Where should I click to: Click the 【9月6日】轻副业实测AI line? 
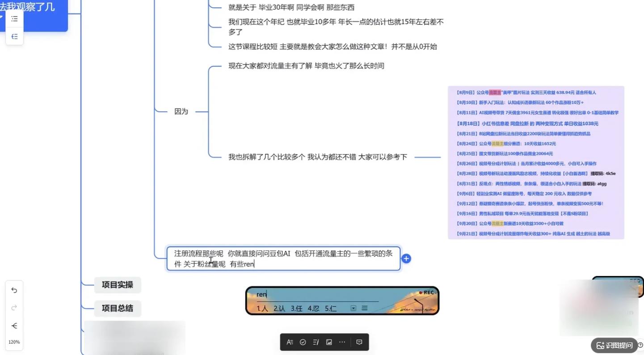523,194
